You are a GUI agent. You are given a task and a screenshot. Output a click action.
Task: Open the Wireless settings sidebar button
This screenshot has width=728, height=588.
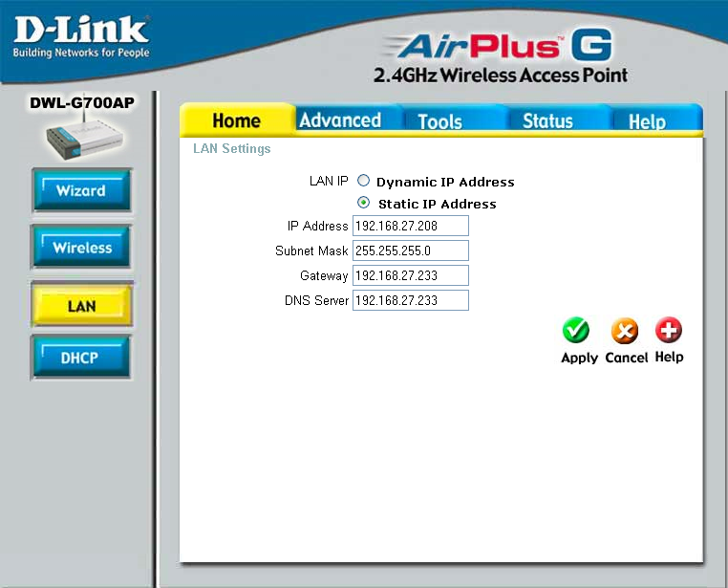click(x=81, y=247)
